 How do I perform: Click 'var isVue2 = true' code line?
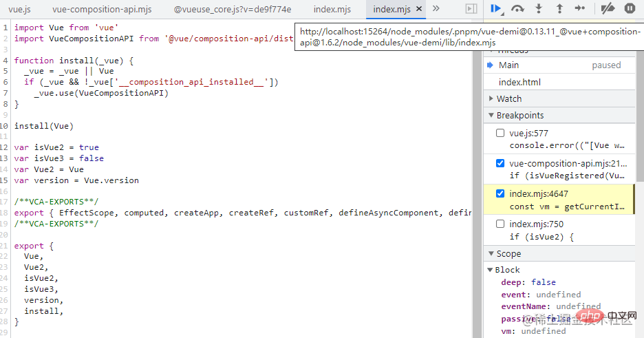pyautogui.click(x=56, y=147)
